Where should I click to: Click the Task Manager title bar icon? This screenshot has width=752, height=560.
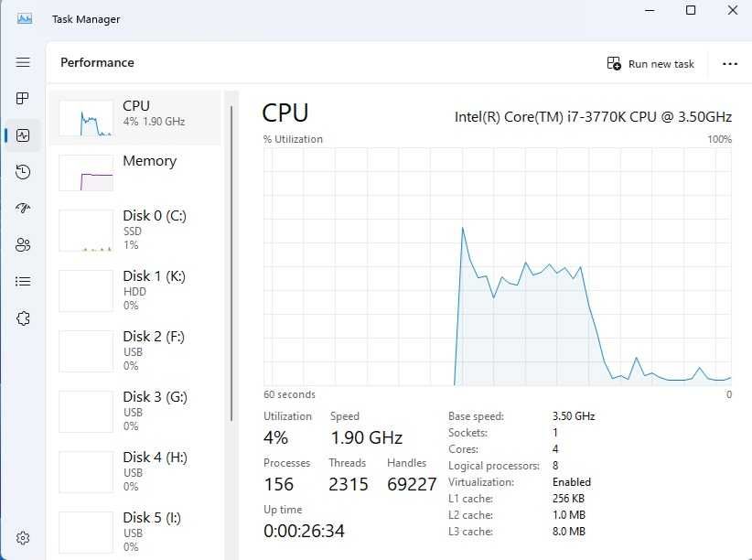click(25, 18)
